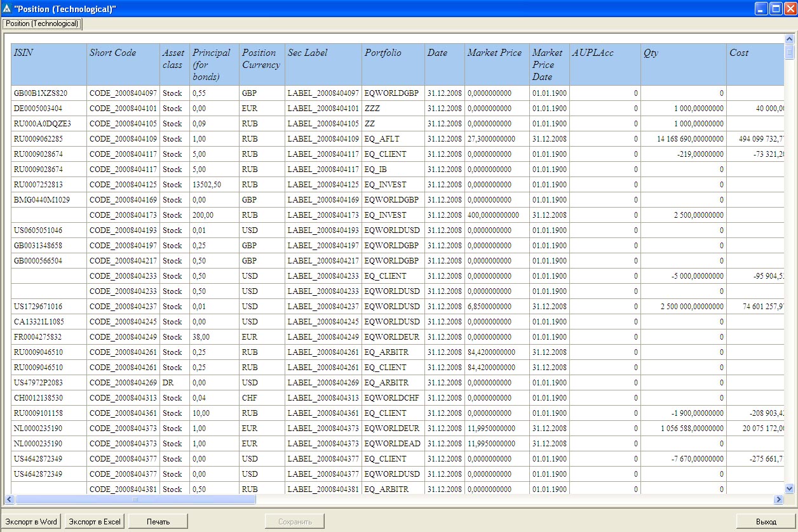798x532 pixels.
Task: Click the vertical scrollbar up arrow
Action: (x=790, y=39)
